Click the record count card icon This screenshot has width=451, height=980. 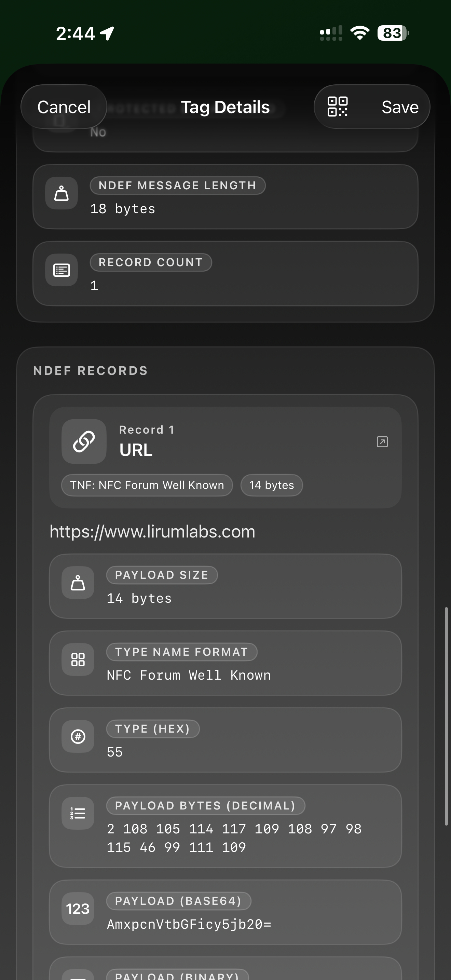click(61, 270)
